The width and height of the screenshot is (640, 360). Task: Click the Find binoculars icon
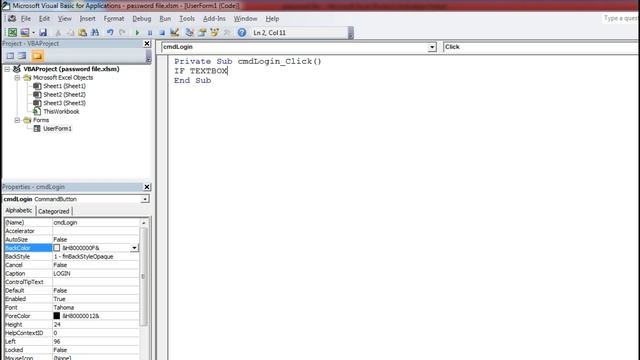coord(95,33)
